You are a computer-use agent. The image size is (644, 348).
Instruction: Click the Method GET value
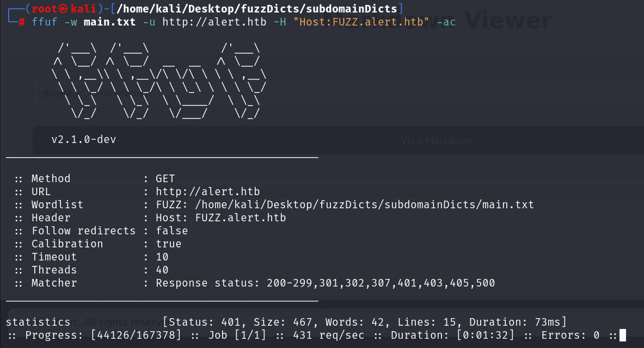165,178
